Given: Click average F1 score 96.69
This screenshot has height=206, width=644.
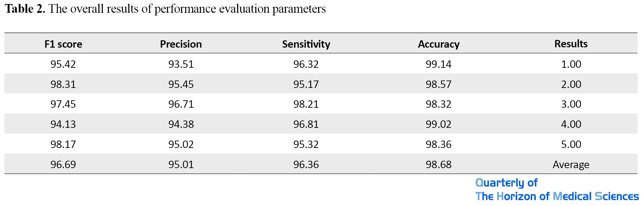Looking at the screenshot, I should 63,164.
